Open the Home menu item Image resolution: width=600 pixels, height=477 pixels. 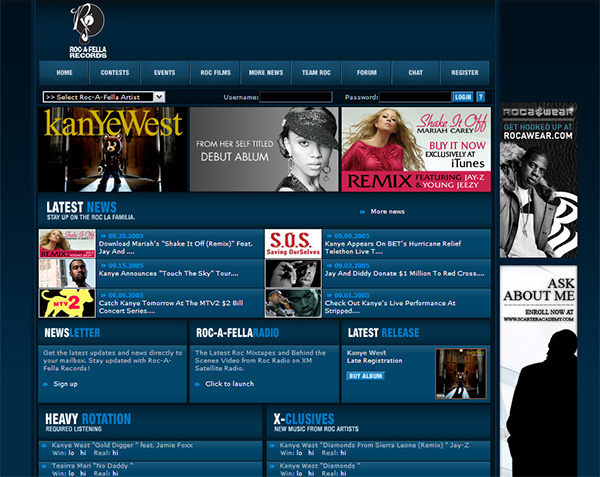coord(64,73)
